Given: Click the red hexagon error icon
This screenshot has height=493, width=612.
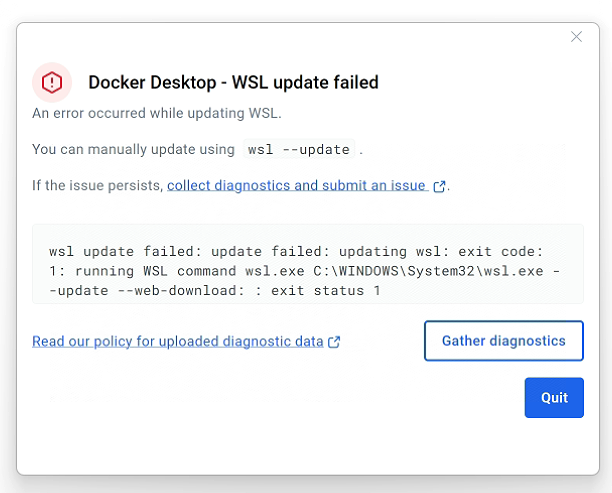Looking at the screenshot, I should (x=52, y=82).
